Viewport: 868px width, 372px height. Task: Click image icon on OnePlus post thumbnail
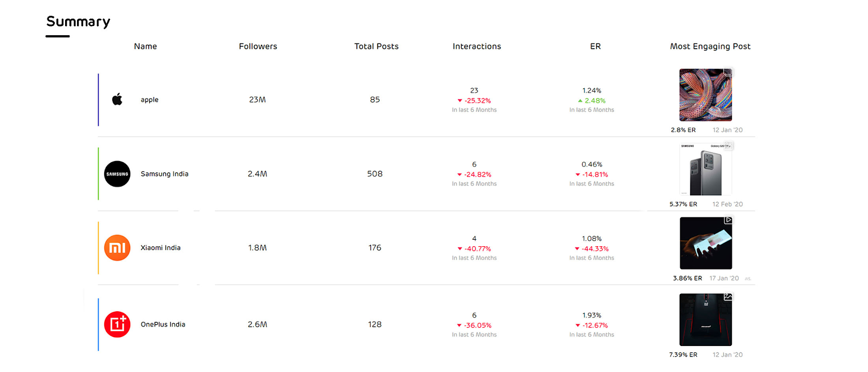click(x=728, y=297)
